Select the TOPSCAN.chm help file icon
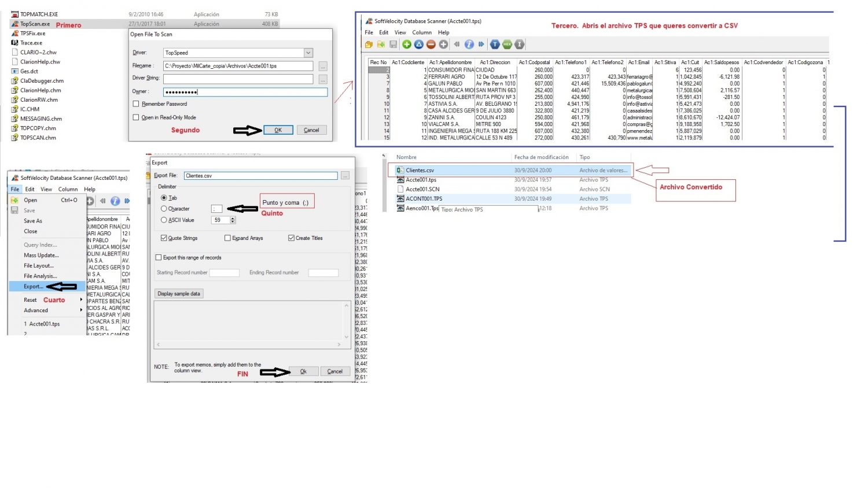This screenshot has width=868, height=488. click(x=15, y=138)
